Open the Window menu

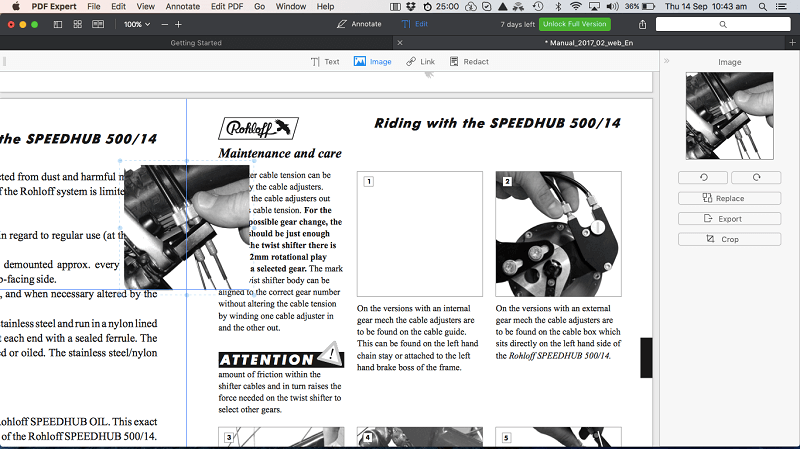click(x=291, y=7)
